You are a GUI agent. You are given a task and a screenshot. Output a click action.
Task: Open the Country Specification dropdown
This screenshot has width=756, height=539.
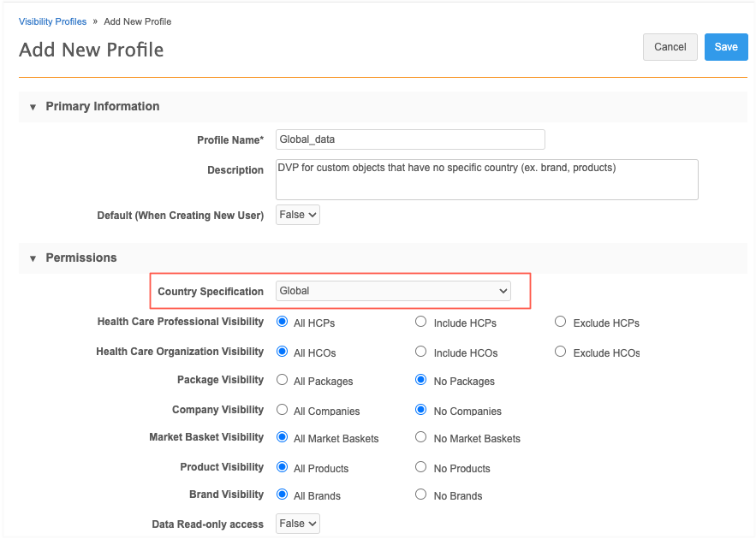click(x=393, y=291)
